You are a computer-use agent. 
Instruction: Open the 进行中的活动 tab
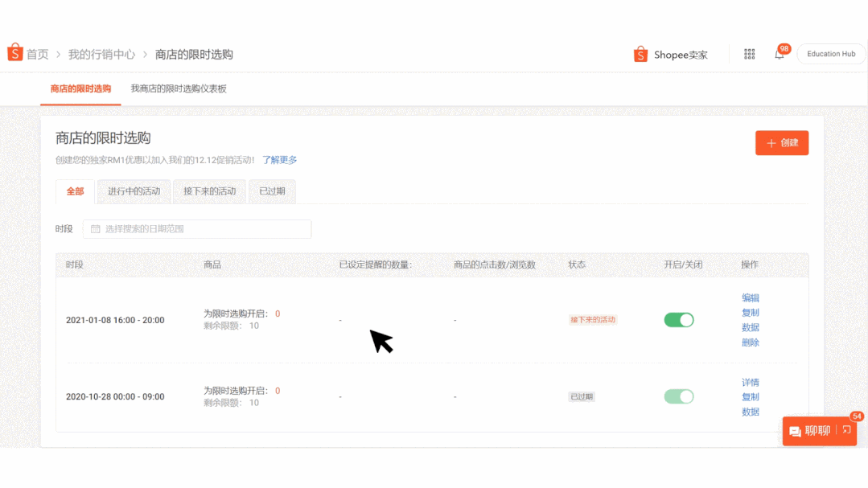coord(134,191)
